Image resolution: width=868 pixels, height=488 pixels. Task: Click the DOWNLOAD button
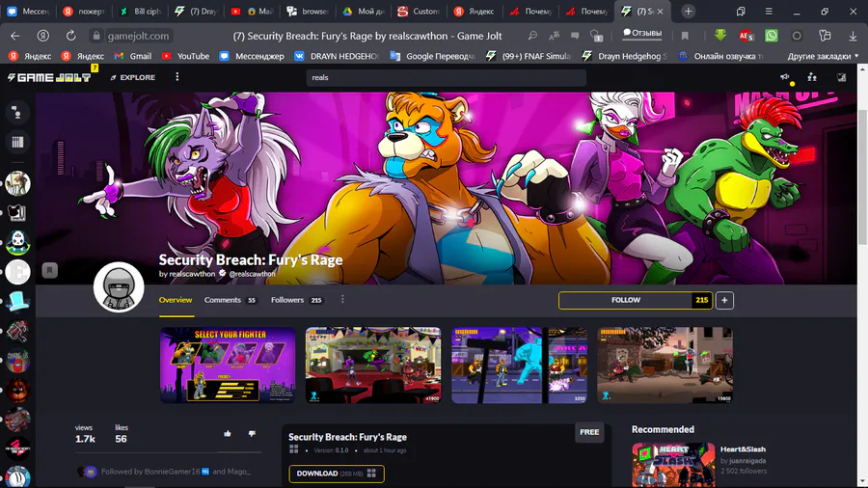pos(336,474)
